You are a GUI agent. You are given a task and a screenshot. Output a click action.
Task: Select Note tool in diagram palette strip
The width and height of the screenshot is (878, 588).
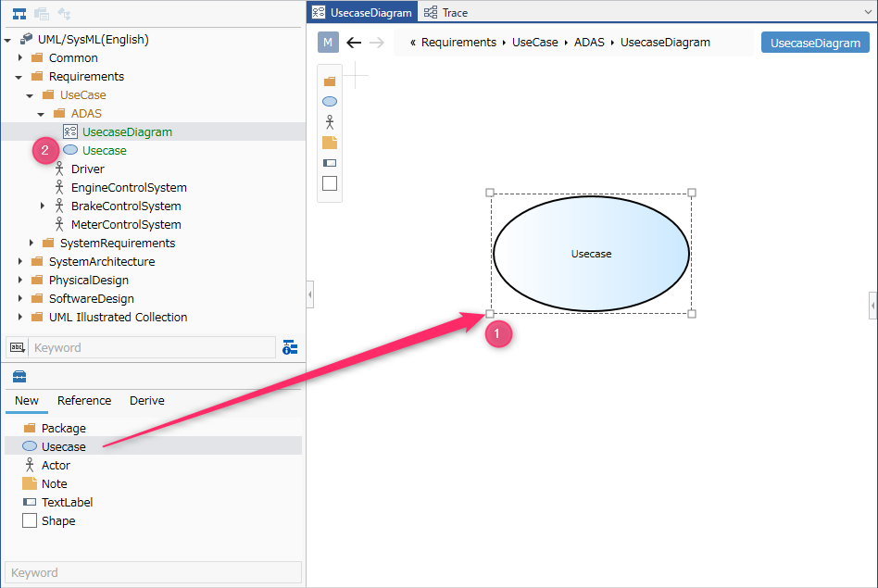click(330, 143)
